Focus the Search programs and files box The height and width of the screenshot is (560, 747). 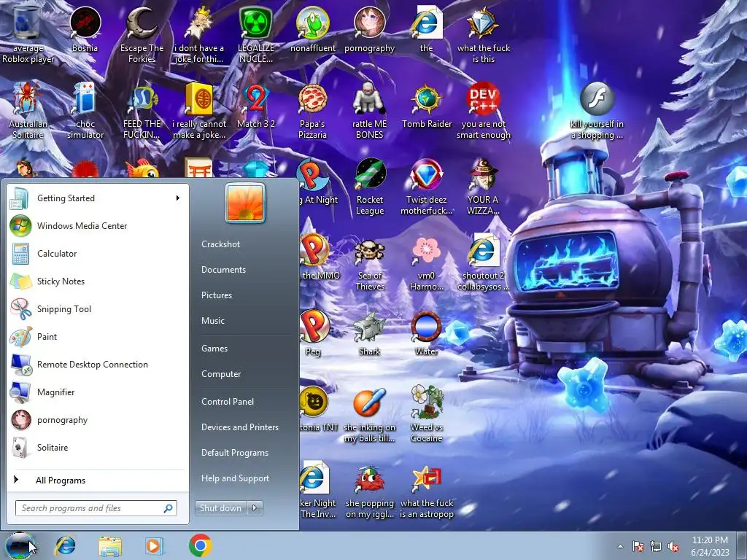[x=96, y=508]
